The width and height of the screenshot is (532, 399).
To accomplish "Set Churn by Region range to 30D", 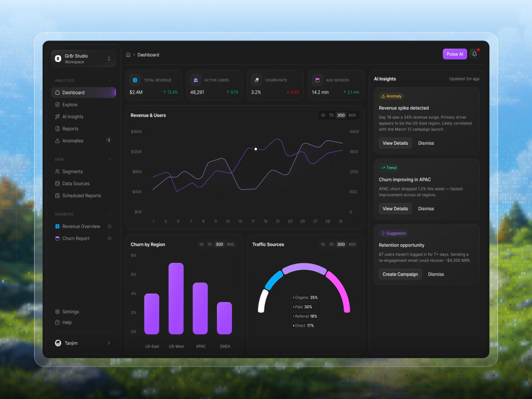I will pyautogui.click(x=220, y=244).
